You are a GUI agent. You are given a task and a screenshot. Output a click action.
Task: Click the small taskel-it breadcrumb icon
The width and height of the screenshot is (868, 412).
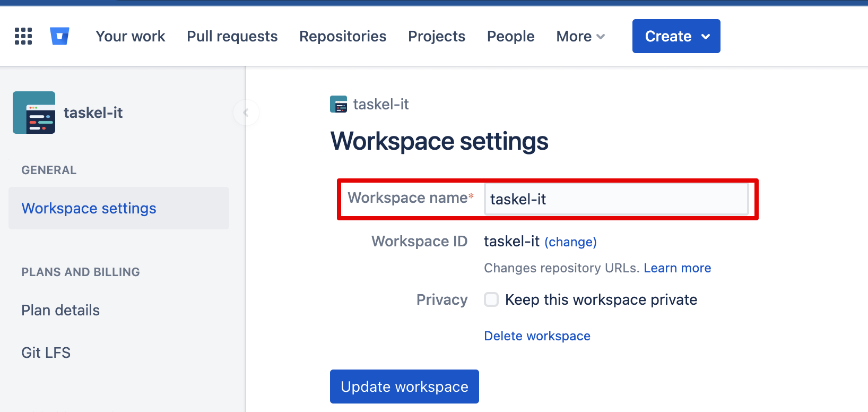pyautogui.click(x=338, y=104)
